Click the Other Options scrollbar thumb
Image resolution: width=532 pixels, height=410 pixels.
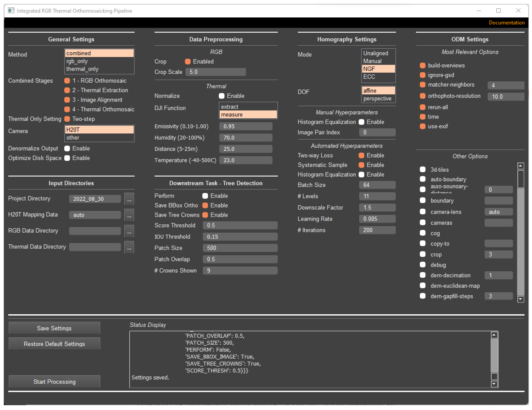(521, 179)
